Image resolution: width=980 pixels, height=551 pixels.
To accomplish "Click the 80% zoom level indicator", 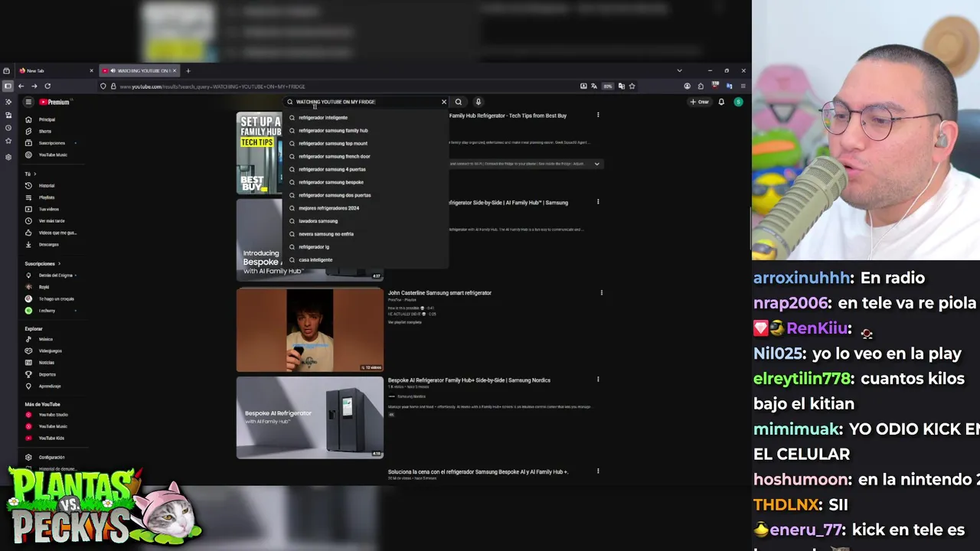I will coord(608,86).
